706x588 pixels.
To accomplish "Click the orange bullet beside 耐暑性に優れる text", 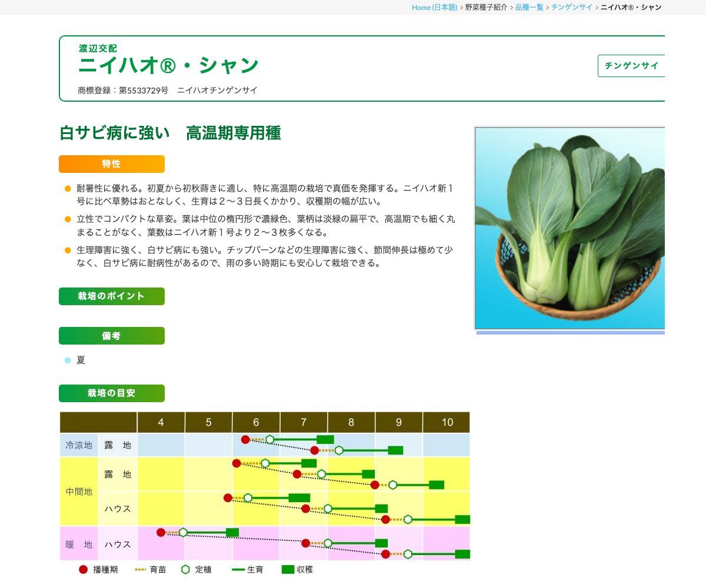I will point(66,189).
